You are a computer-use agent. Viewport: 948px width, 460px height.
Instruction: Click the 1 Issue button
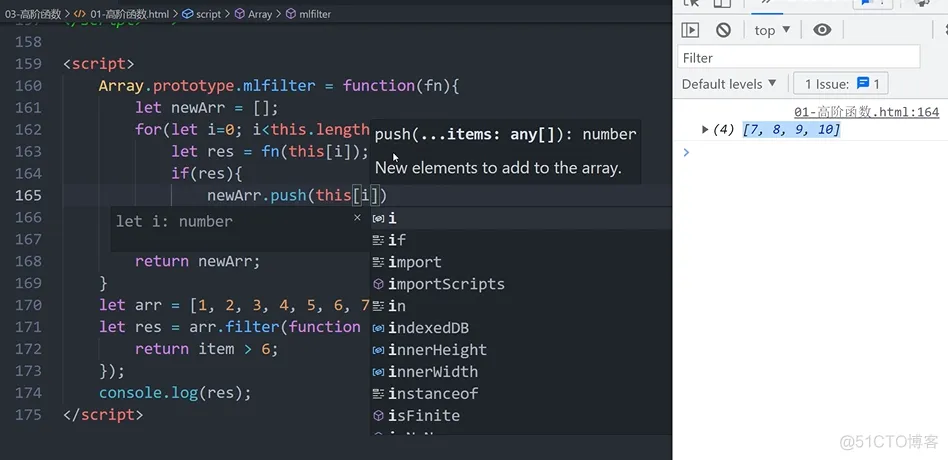click(841, 84)
